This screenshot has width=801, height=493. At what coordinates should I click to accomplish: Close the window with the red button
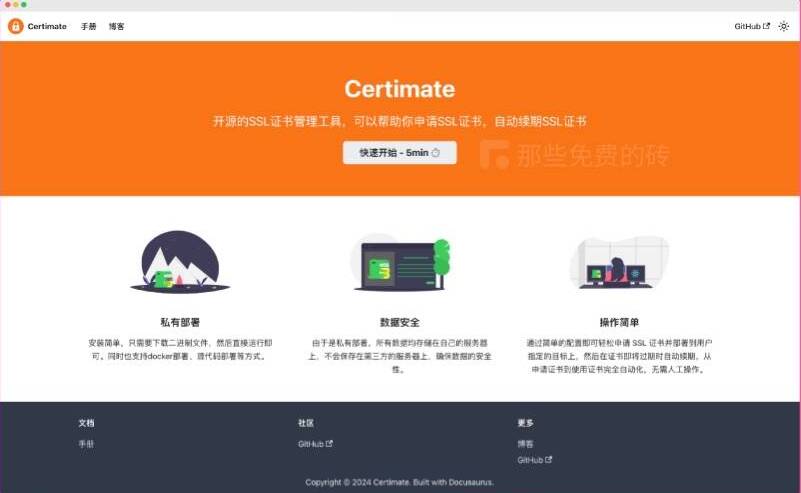[8, 5]
